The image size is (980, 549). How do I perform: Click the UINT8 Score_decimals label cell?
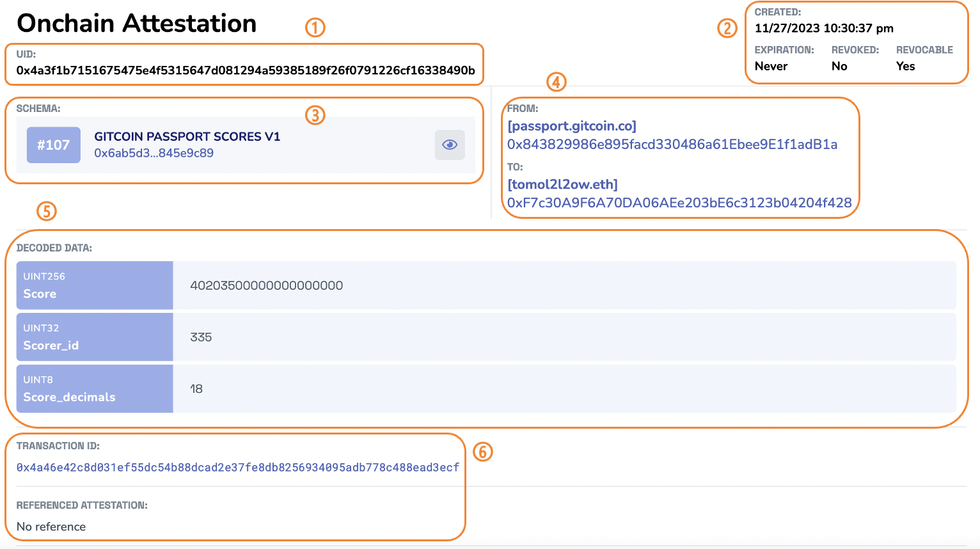[x=95, y=389]
